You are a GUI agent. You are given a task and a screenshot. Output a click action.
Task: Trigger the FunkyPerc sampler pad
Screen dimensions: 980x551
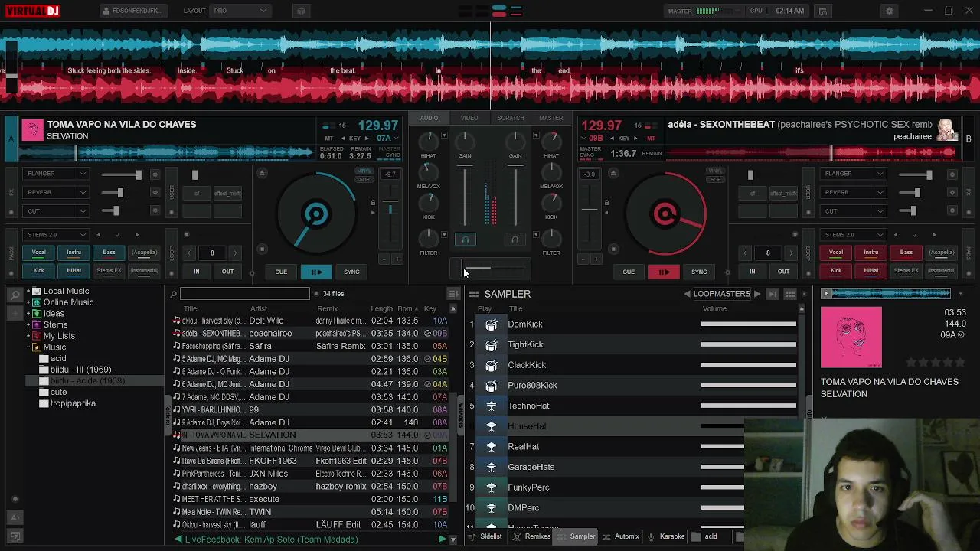coord(492,487)
